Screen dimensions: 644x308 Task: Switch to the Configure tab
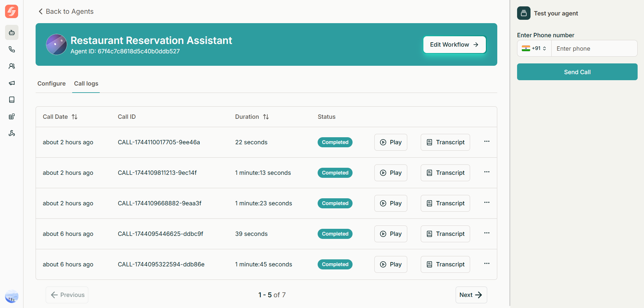tap(51, 84)
